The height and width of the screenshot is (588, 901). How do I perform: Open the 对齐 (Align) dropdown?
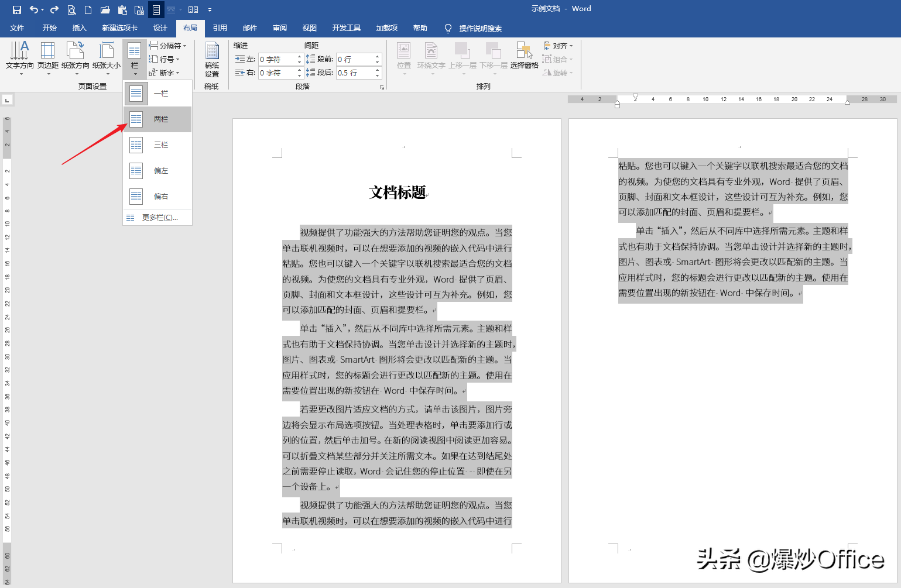(x=558, y=46)
